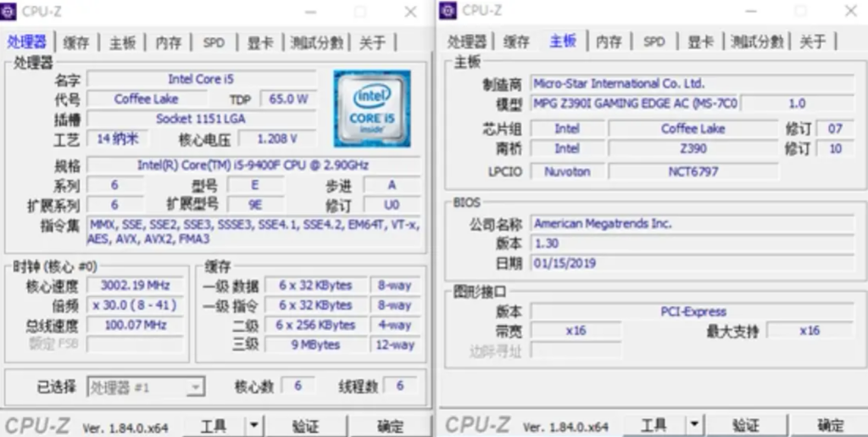
Task: Click the 线程数 value box
Action: coord(400,386)
